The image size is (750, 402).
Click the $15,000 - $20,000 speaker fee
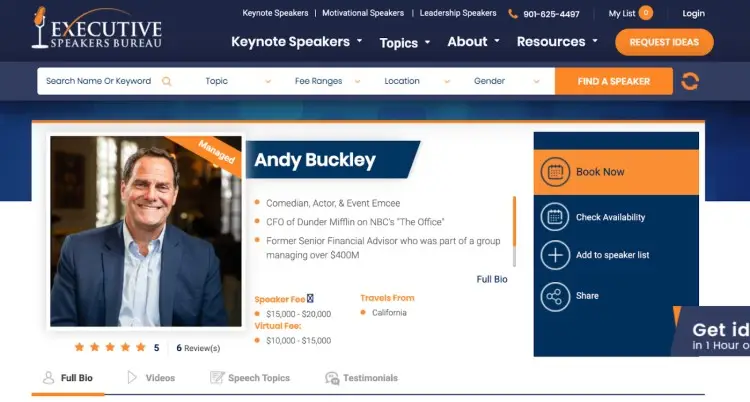click(298, 314)
